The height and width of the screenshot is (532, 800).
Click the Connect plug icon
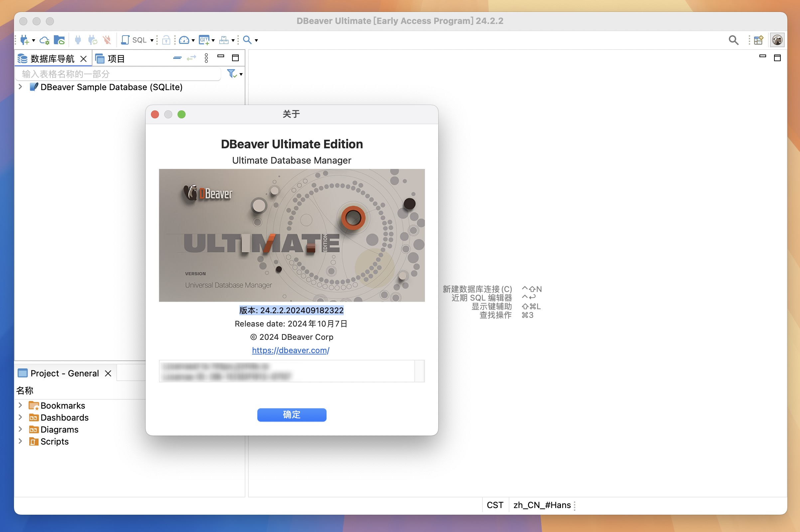point(78,40)
